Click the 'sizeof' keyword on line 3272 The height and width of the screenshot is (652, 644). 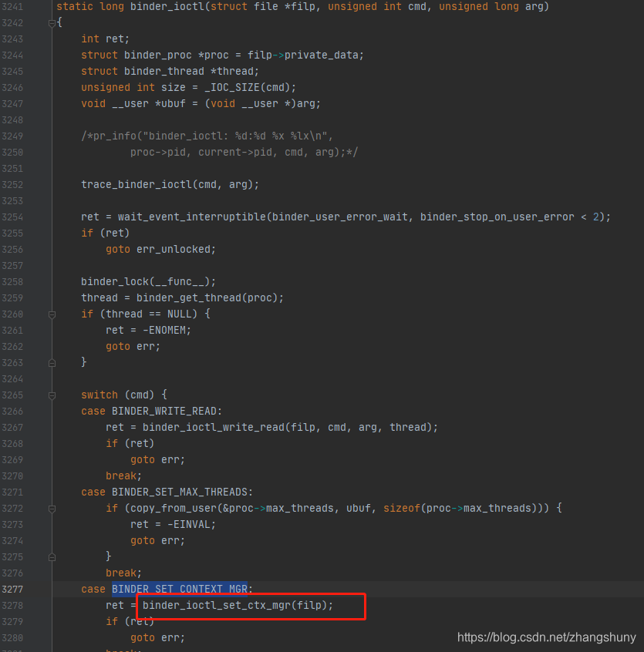click(x=402, y=509)
